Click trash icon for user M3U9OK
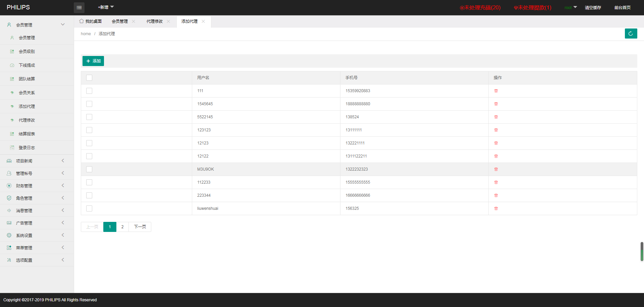 496,169
